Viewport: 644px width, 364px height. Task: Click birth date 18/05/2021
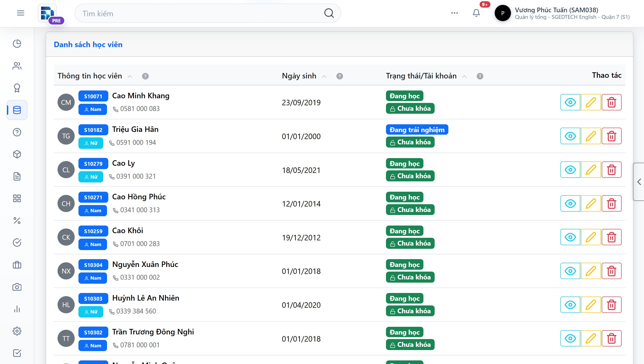301,170
